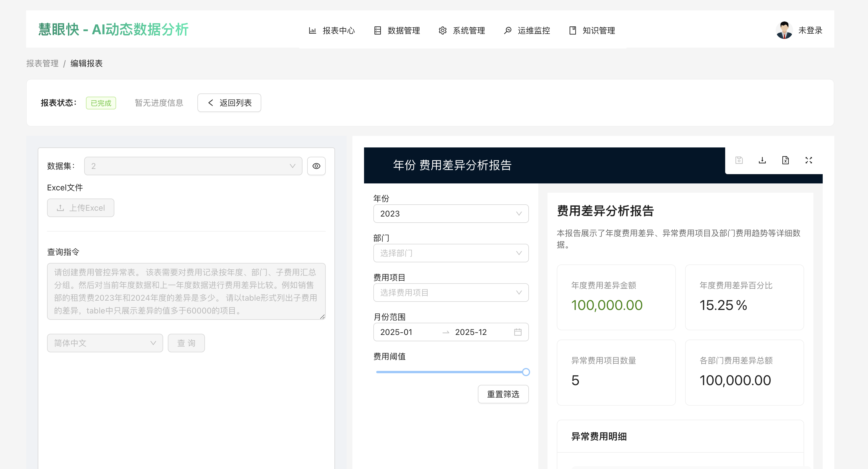
Task: Click the 重置筛选 button
Action: (x=503, y=394)
